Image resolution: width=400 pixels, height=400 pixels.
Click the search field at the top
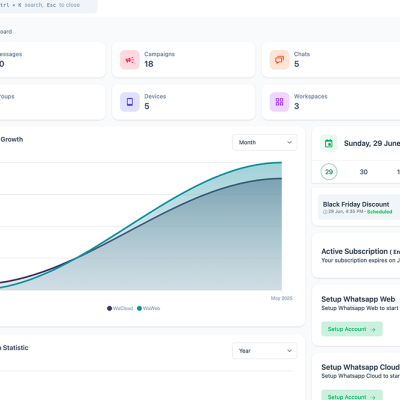tap(47, 5)
